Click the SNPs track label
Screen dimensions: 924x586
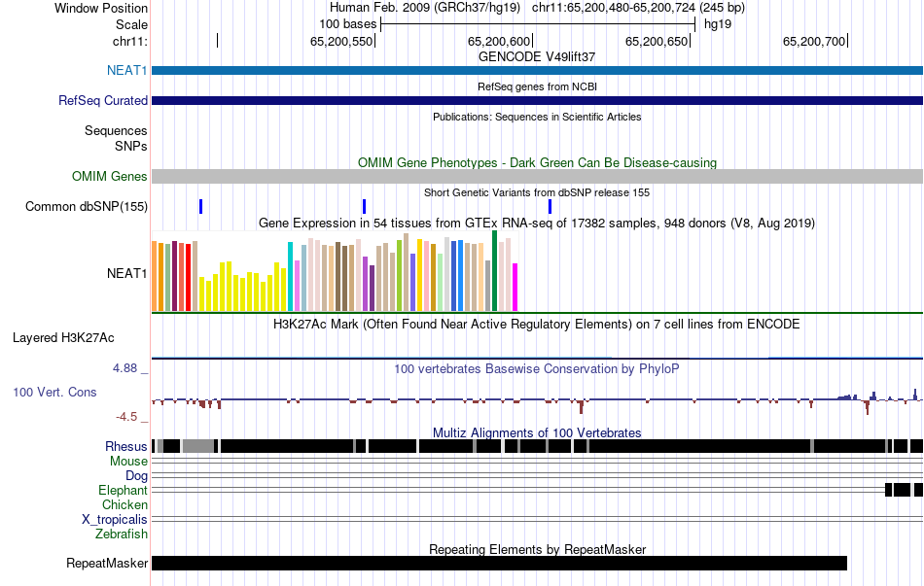131,146
